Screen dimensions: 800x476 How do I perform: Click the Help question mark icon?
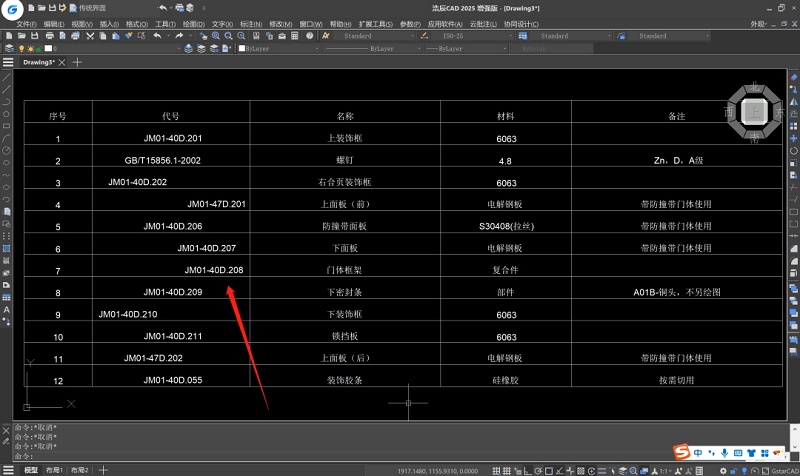(310, 36)
